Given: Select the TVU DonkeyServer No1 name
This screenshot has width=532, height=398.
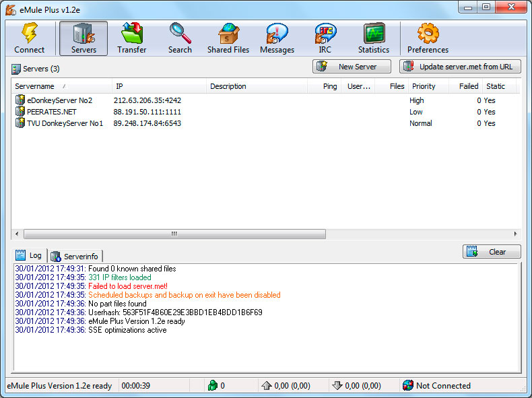Looking at the screenshot, I should point(65,123).
